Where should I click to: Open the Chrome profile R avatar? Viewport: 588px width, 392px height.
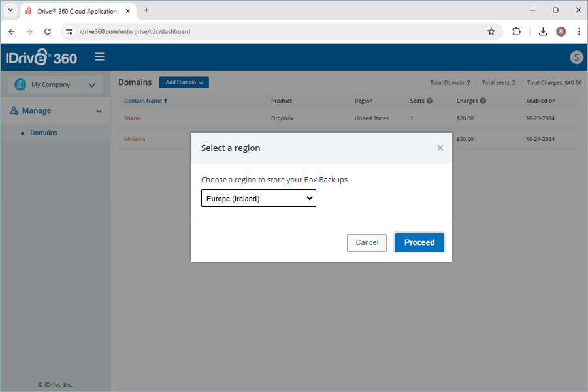[x=561, y=31]
